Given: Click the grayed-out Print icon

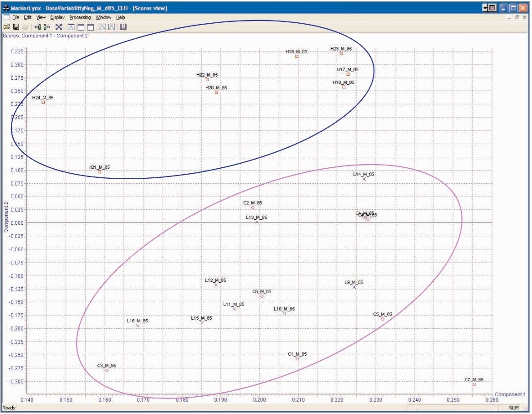Looking at the screenshot, I should pyautogui.click(x=26, y=27).
